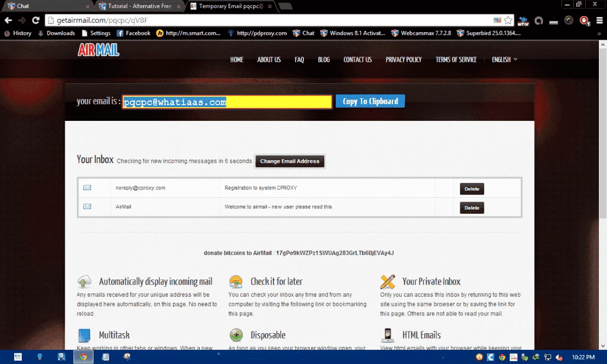This screenshot has height=364, width=607.
Task: Click the AirMail logo
Action: [x=99, y=50]
